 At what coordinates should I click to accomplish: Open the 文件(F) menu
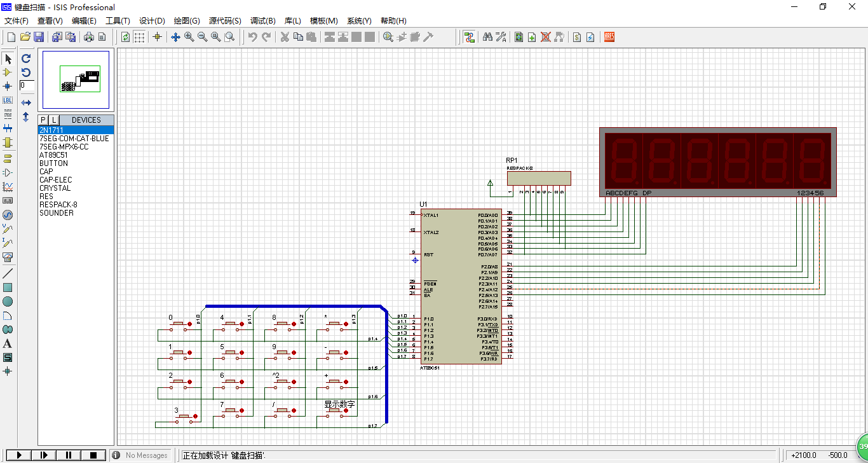pyautogui.click(x=17, y=21)
